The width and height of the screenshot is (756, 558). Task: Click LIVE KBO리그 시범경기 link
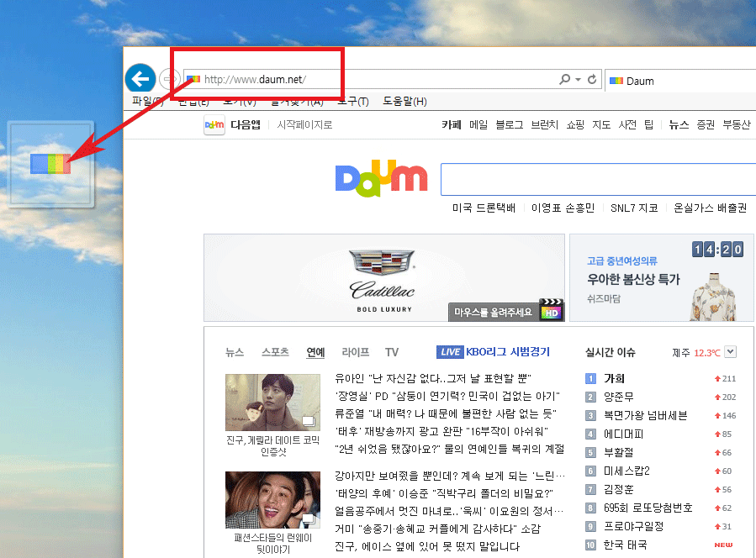[493, 352]
